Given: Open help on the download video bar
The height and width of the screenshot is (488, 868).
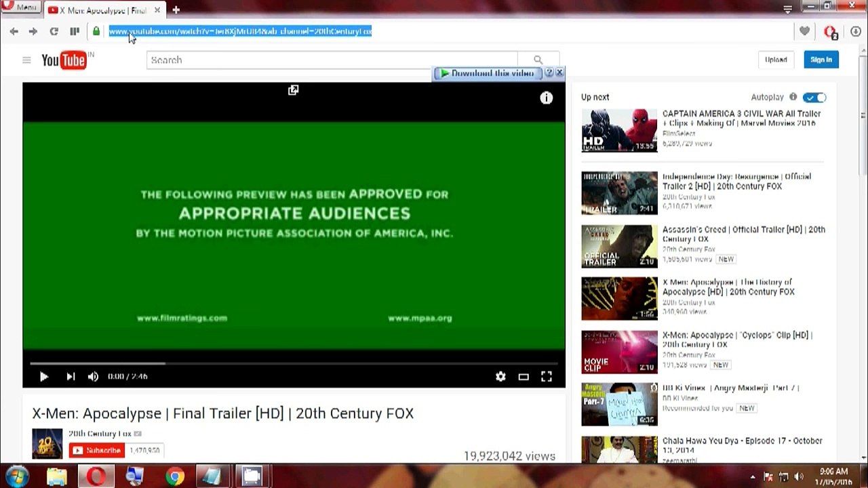Looking at the screenshot, I should click(549, 73).
